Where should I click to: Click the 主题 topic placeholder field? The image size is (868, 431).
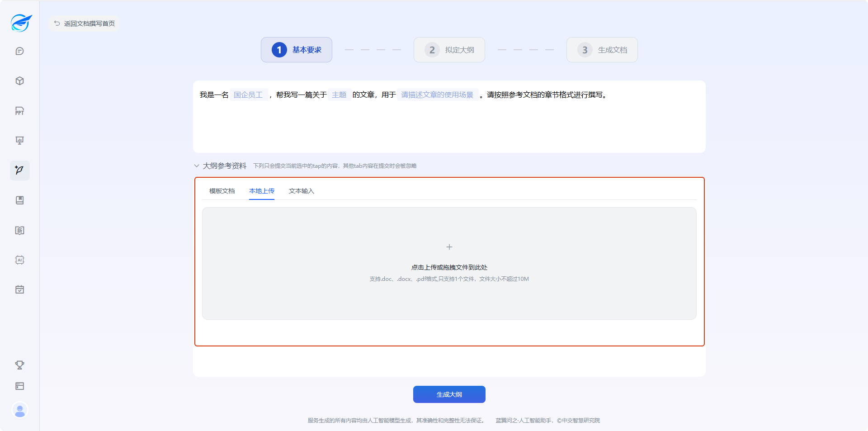click(x=339, y=95)
